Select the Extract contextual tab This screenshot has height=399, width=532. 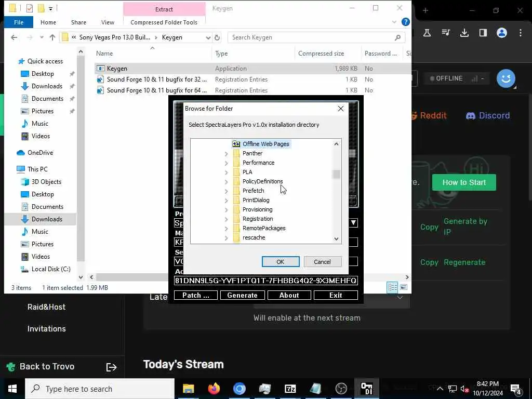[x=164, y=9]
